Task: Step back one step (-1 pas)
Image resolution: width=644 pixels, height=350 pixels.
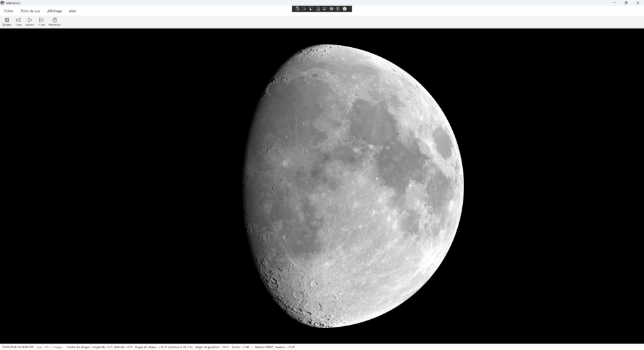Action: tap(18, 22)
